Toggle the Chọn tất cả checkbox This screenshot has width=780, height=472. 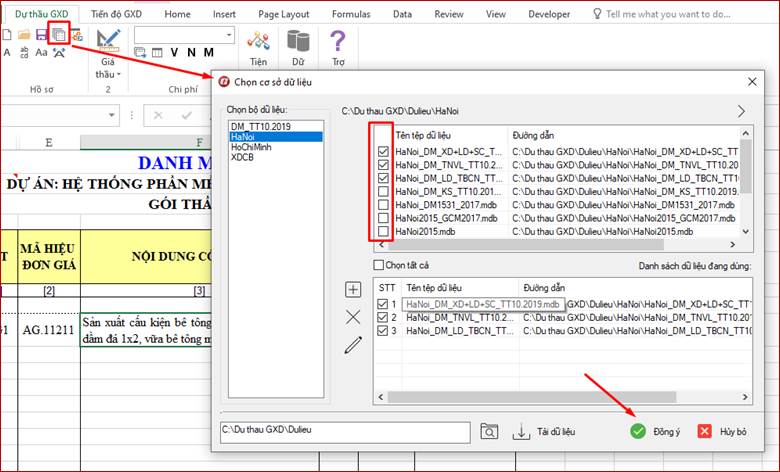pos(379,265)
